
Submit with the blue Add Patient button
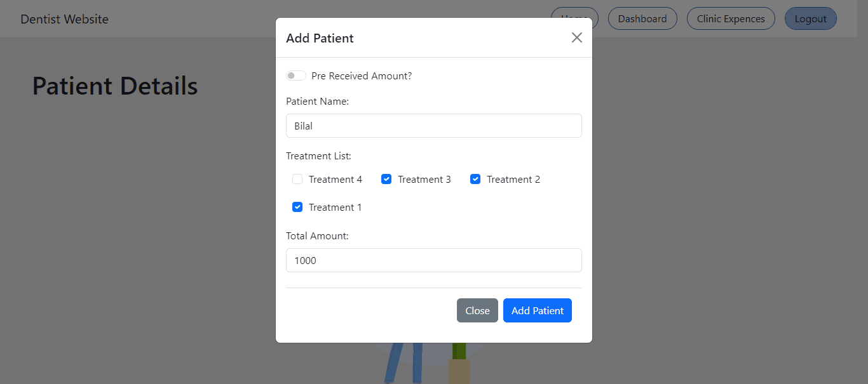(538, 310)
